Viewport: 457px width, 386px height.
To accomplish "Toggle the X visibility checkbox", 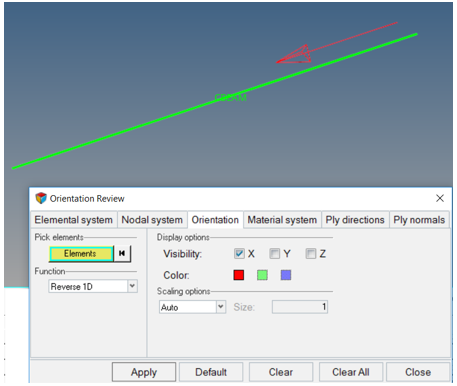I will [239, 254].
